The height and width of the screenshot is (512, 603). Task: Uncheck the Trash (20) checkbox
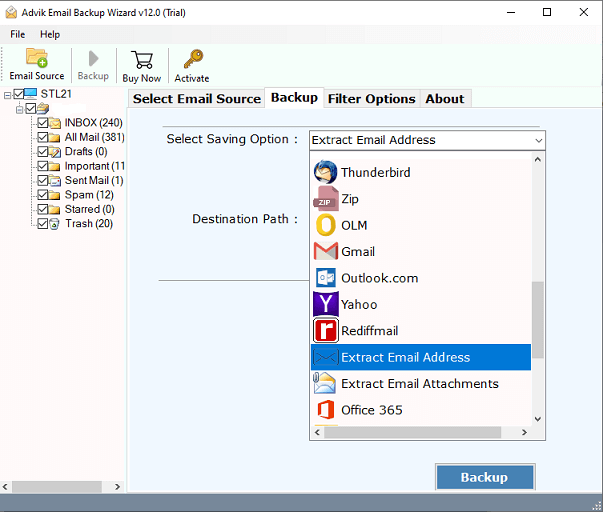(x=43, y=224)
